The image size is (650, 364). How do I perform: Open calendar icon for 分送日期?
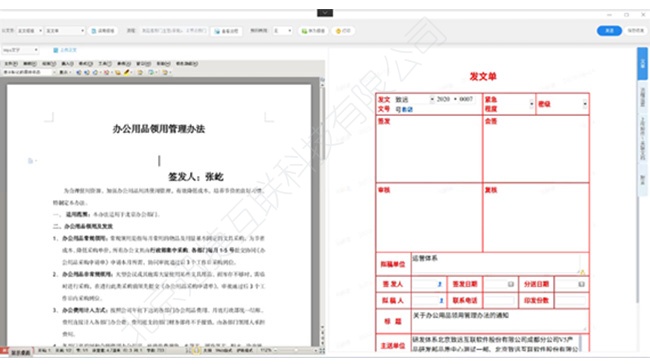[x=581, y=284]
